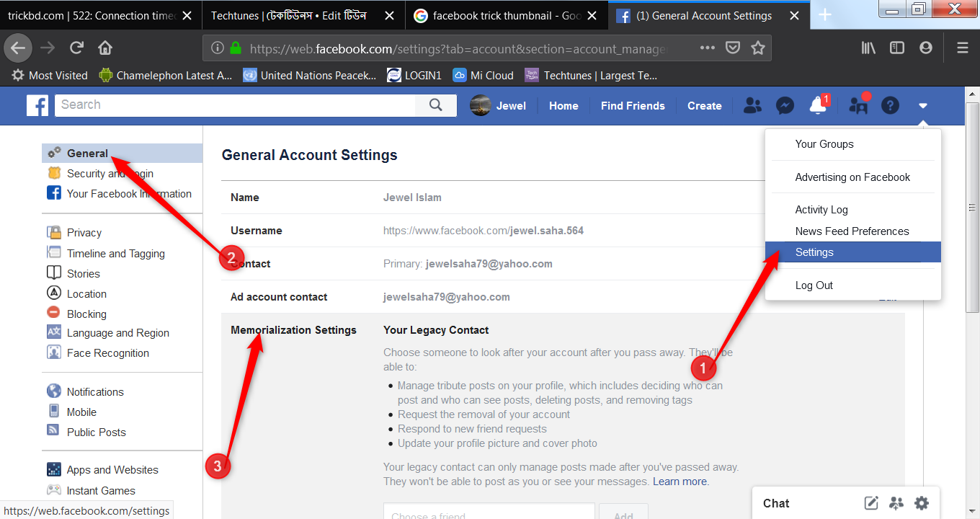The width and height of the screenshot is (980, 519).
Task: Start a new message from Chat bar
Action: click(x=871, y=503)
